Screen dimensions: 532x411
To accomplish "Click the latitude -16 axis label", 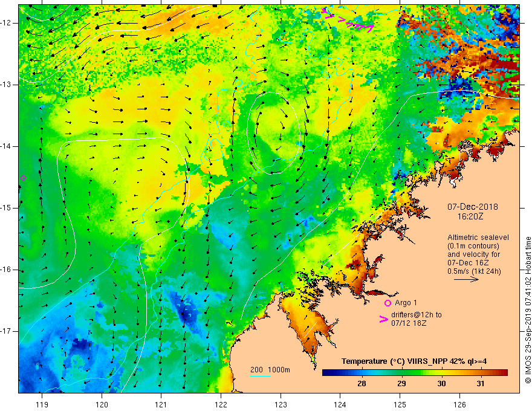I will pos(6,270).
